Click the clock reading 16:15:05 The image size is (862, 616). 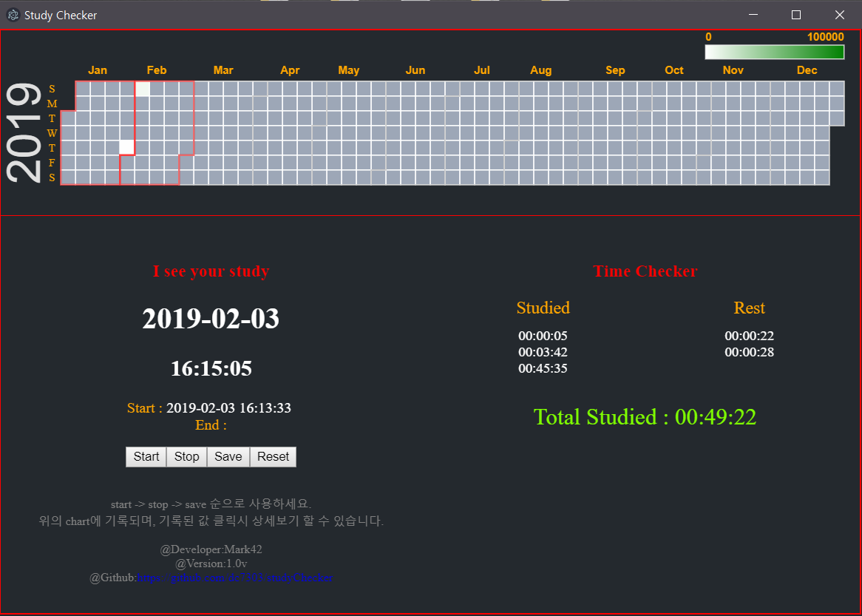click(x=211, y=368)
